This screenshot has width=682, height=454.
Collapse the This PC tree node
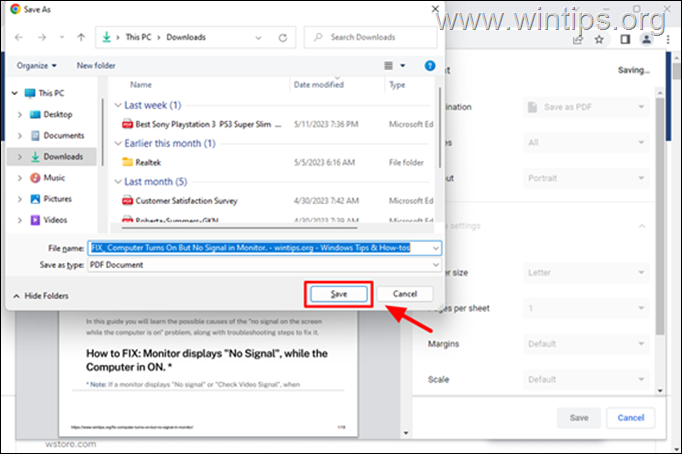(15, 93)
